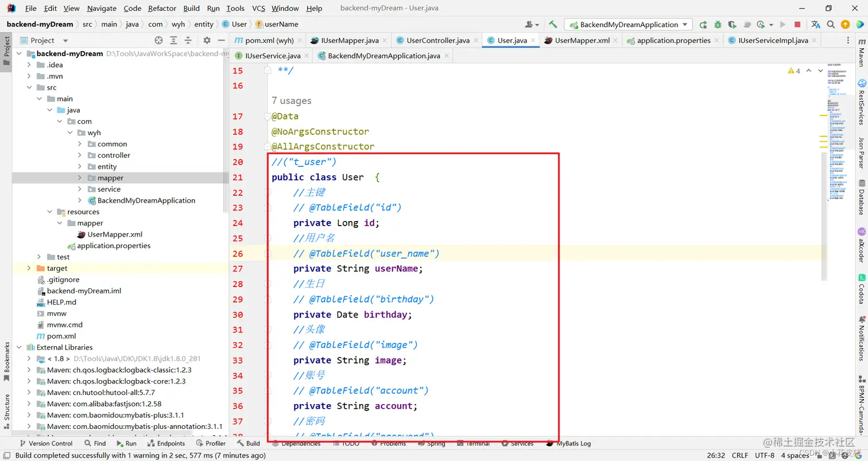Build the project with the hammer icon
Image resolution: width=868 pixels, height=461 pixels.
(553, 24)
